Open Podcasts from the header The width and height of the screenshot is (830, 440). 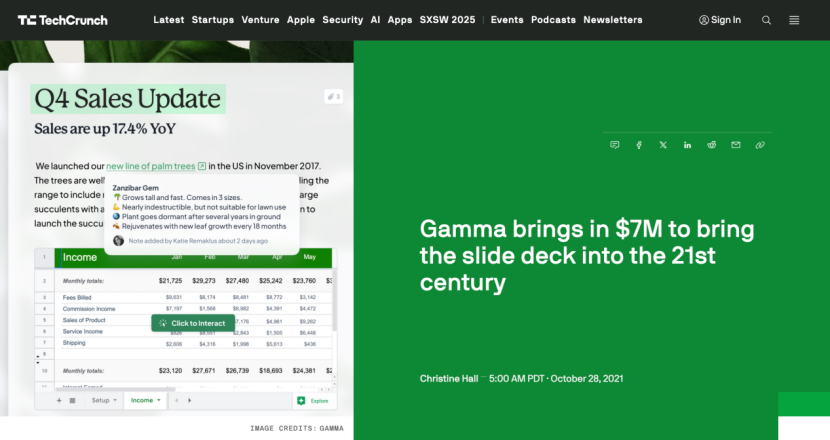click(553, 20)
